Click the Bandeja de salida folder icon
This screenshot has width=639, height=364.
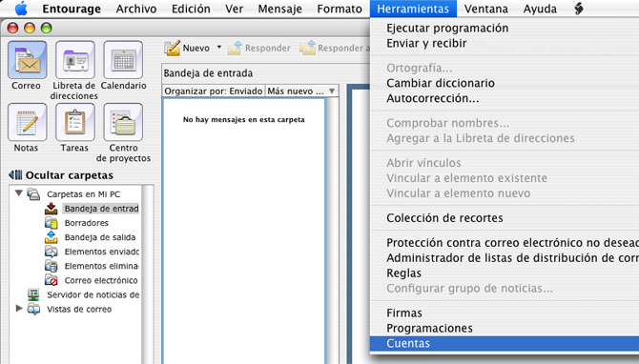[x=52, y=237]
